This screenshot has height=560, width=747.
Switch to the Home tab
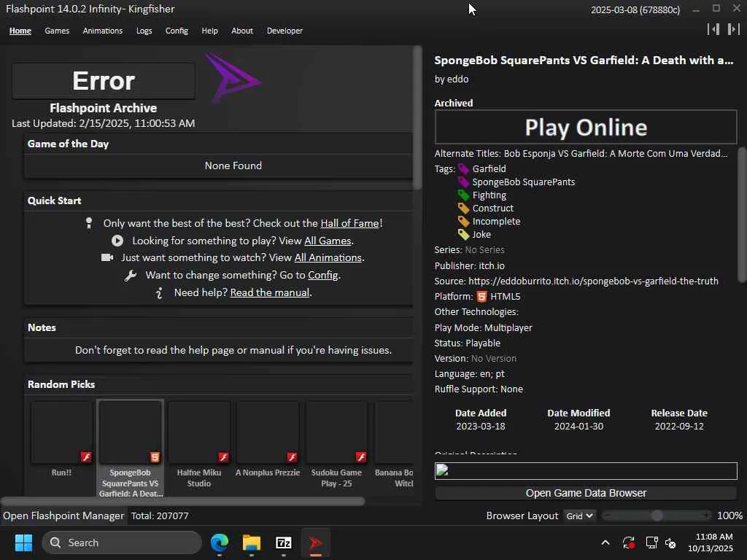[20, 31]
